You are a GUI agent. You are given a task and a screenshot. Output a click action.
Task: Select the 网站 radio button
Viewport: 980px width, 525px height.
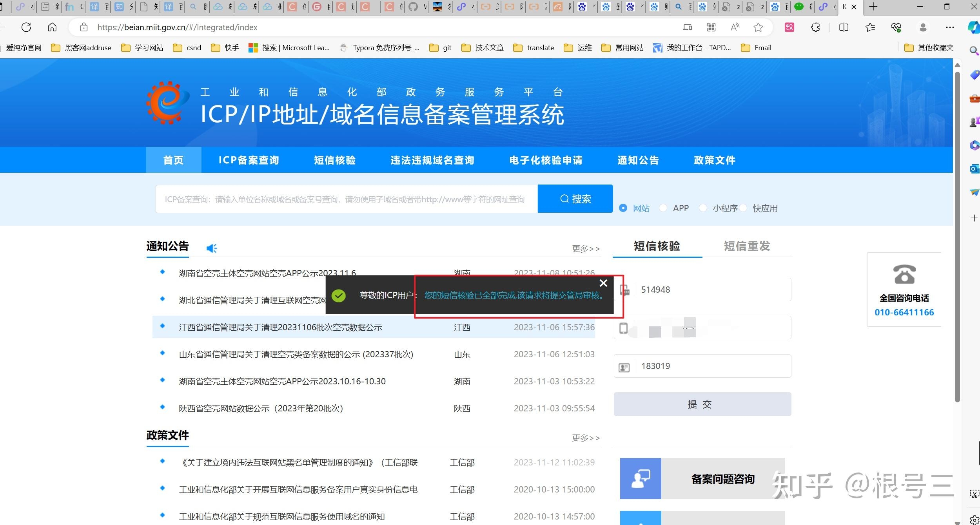(623, 208)
